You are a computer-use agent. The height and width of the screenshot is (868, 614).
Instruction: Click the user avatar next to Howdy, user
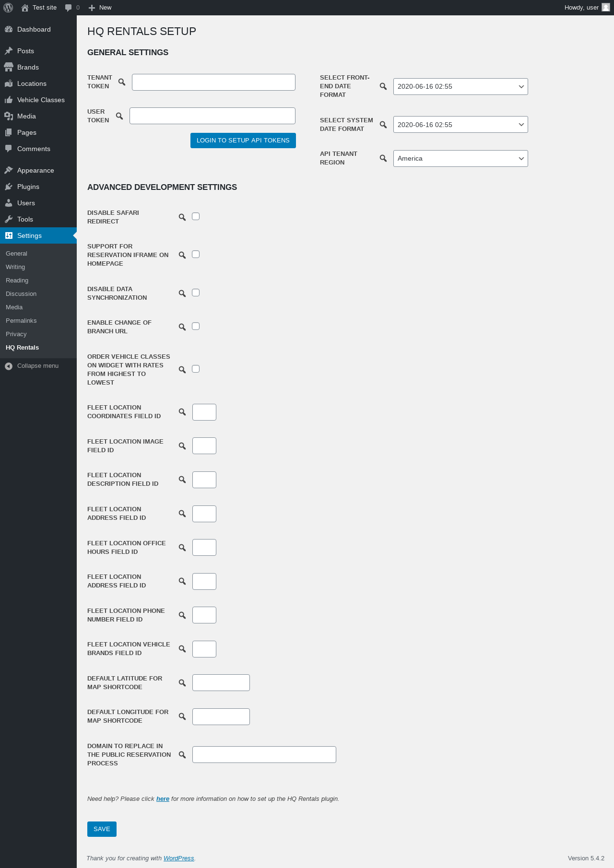tap(606, 7)
